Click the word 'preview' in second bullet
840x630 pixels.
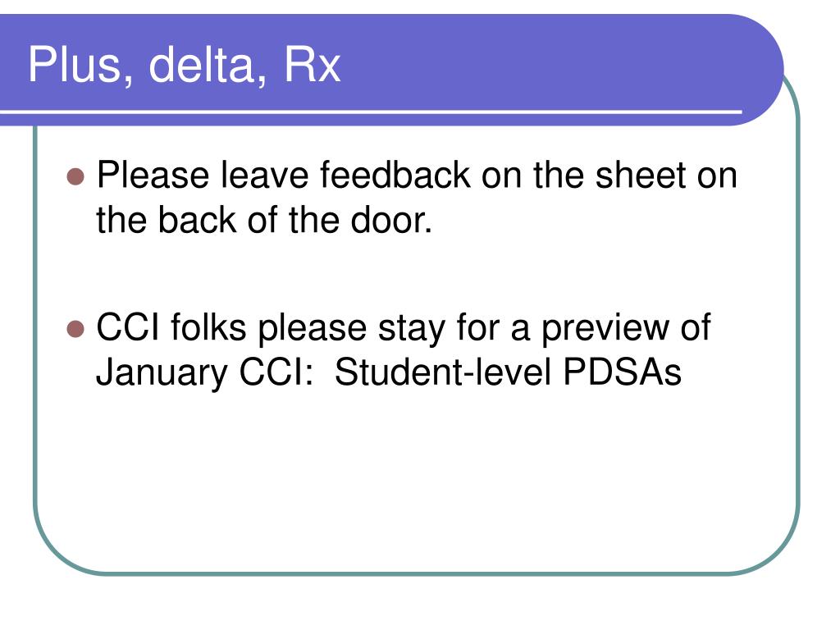point(605,328)
